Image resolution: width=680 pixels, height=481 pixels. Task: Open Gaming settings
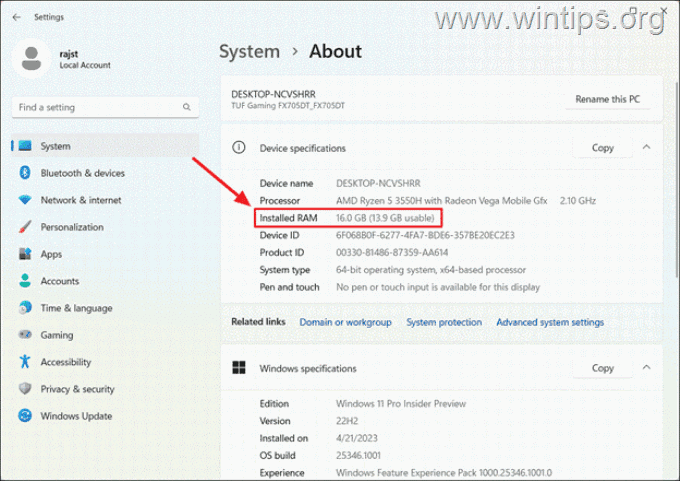click(x=105, y=334)
